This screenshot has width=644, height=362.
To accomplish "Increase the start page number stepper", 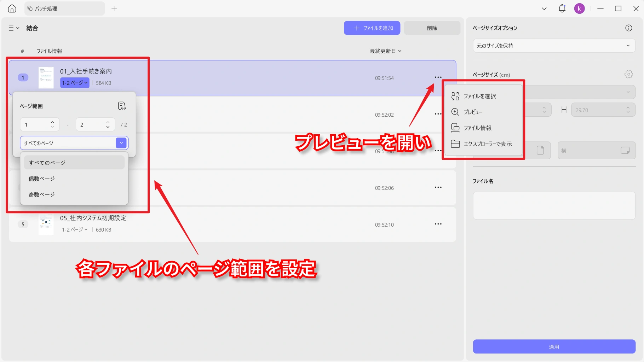I will tap(52, 122).
